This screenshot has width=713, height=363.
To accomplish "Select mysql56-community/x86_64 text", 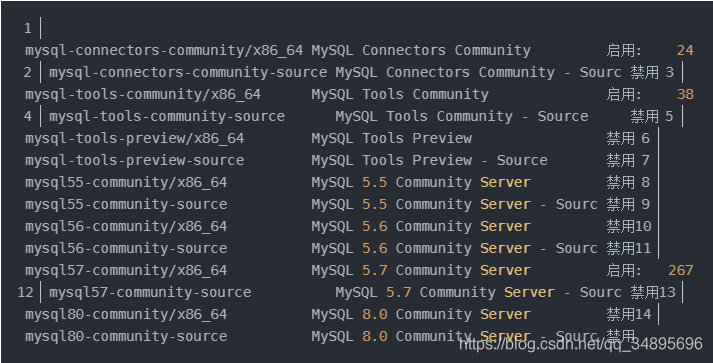I will [126, 227].
